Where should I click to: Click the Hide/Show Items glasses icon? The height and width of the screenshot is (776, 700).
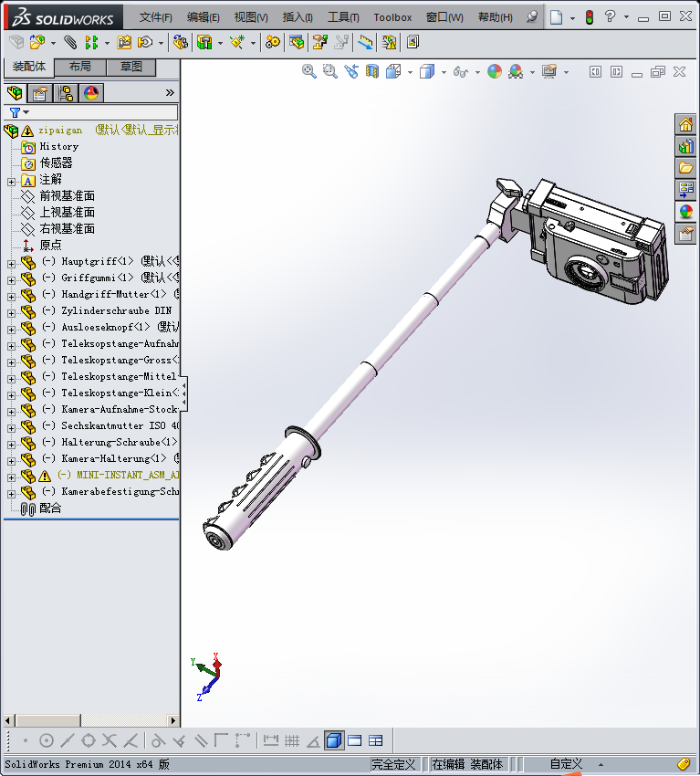tap(461, 72)
